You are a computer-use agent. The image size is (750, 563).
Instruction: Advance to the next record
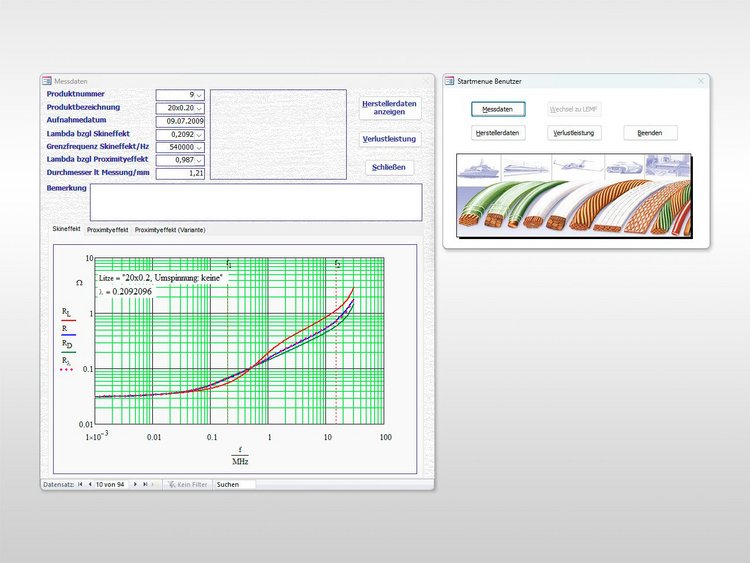(x=135, y=484)
